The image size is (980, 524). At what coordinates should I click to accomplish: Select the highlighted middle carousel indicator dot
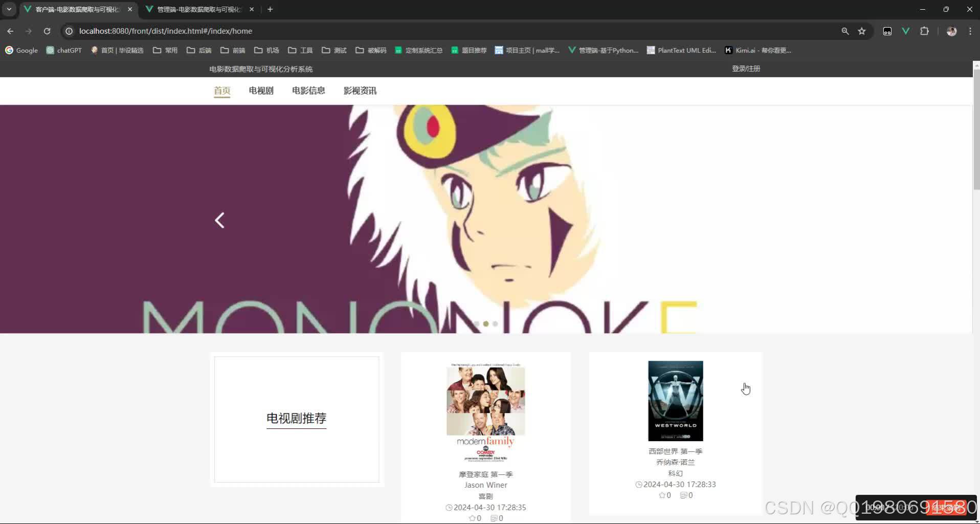(x=486, y=323)
